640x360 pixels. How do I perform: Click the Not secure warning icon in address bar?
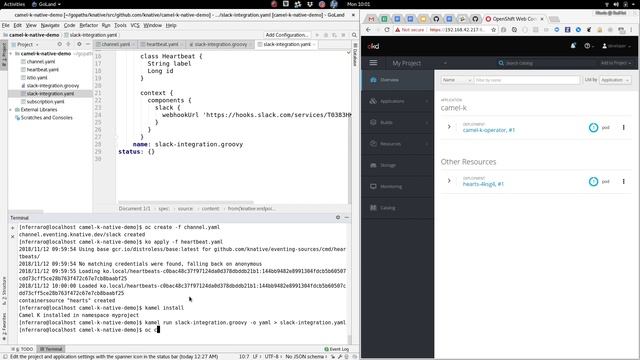click(x=397, y=30)
